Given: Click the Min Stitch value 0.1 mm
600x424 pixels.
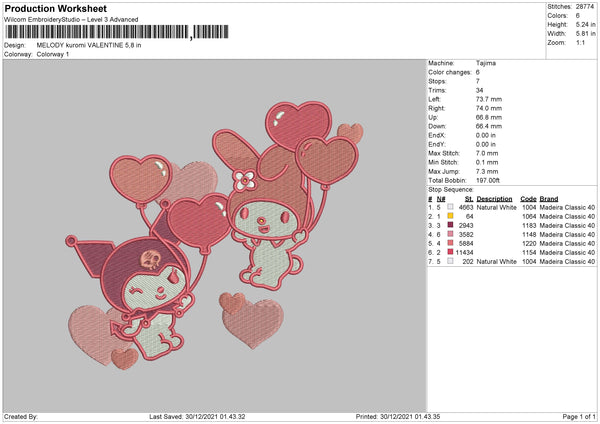Looking at the screenshot, I should pos(487,162).
